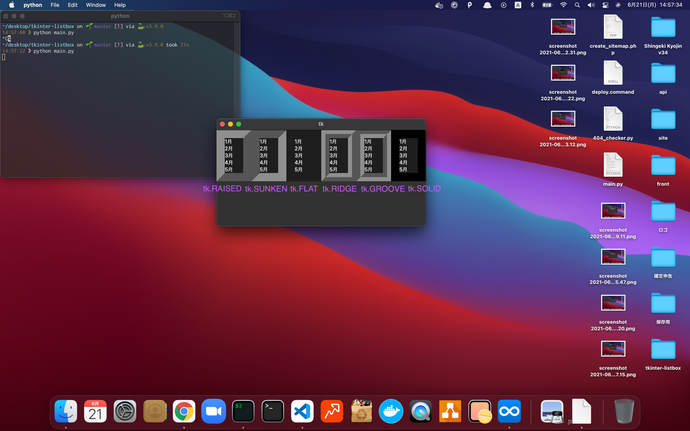690x431 pixels.
Task: Open the orange arrow chart app in the Dock
Action: [x=332, y=411]
